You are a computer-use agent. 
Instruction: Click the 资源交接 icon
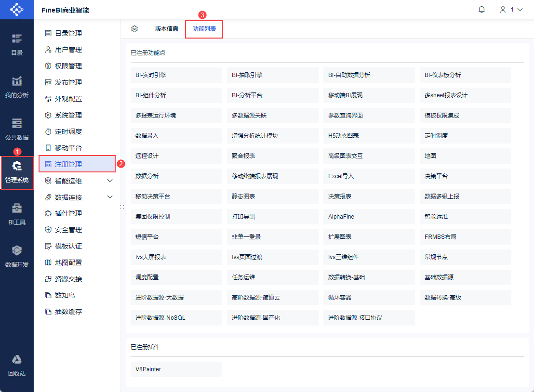(48, 279)
